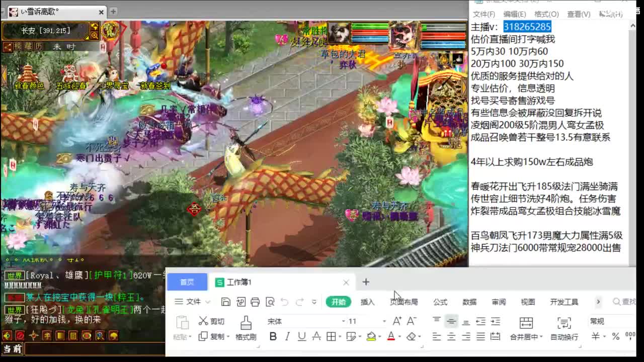Open the Developer Tools (开发工具) tab
Image resolution: width=644 pixels, height=362 pixels.
564,302
